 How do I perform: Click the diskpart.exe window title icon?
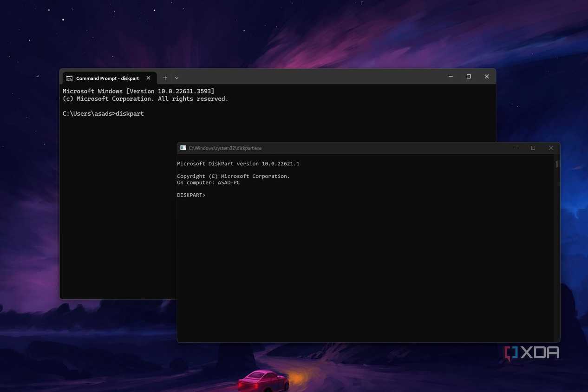coord(183,148)
